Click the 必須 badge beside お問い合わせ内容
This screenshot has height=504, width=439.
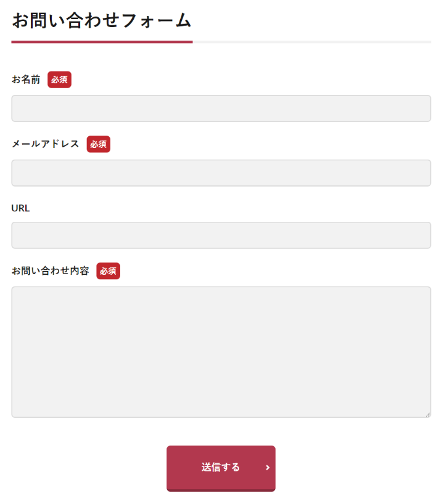point(108,271)
